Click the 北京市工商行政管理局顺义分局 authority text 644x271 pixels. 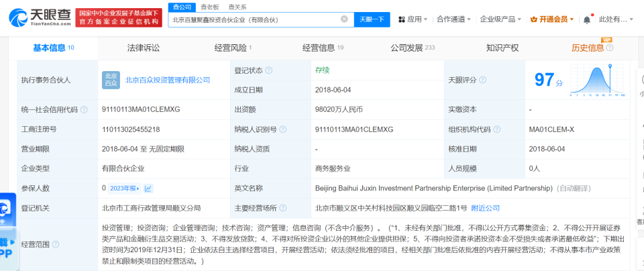(152, 208)
